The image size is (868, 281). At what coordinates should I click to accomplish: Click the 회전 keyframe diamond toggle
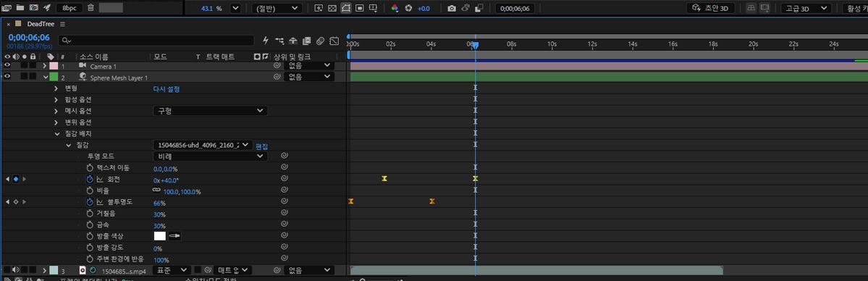(x=15, y=179)
